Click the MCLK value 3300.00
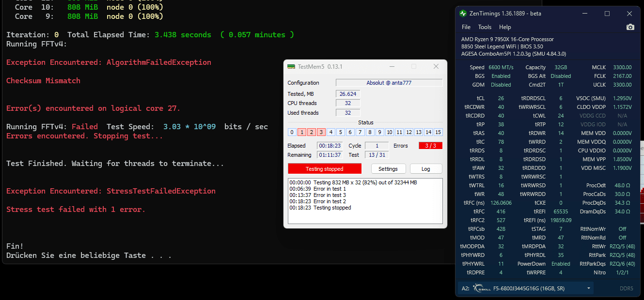The image size is (644, 300). tap(622, 67)
